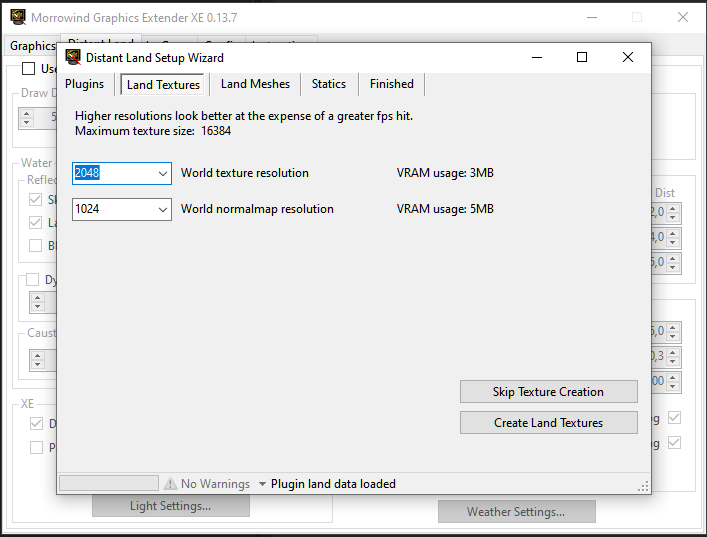Image resolution: width=707 pixels, height=537 pixels.
Task: Click the progress bar in the status bar
Action: [x=109, y=484]
